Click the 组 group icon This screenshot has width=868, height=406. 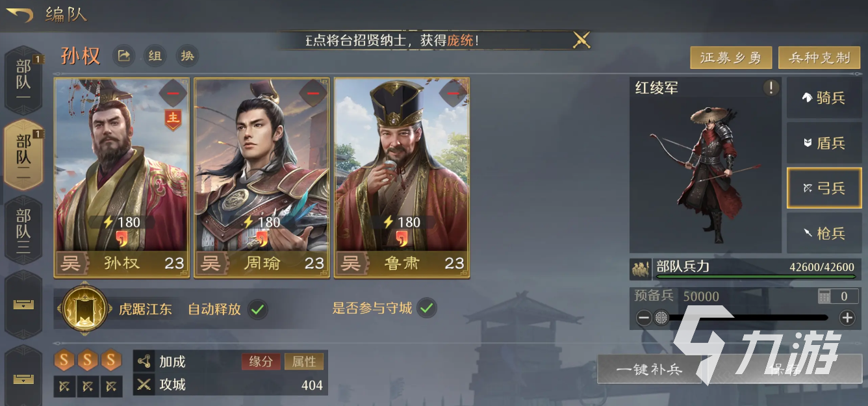155,56
